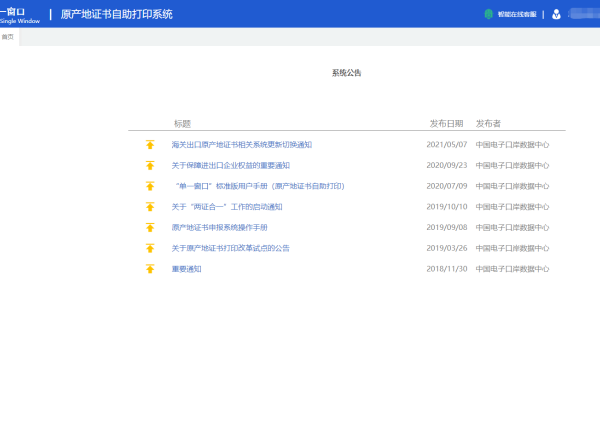This screenshot has width=600, height=431.
Task: Click the pin-to-top arrow icon beside 原产地证书申报系统操作手册
Action: [x=150, y=227]
